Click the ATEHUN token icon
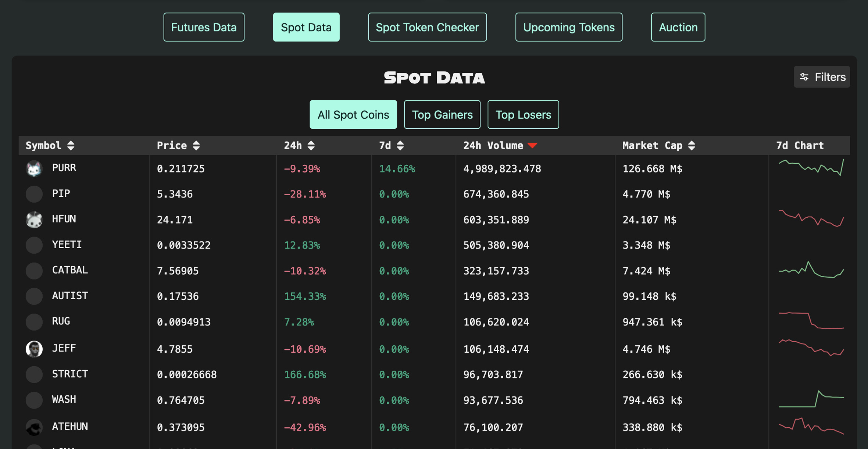The width and height of the screenshot is (868, 449). pos(34,427)
